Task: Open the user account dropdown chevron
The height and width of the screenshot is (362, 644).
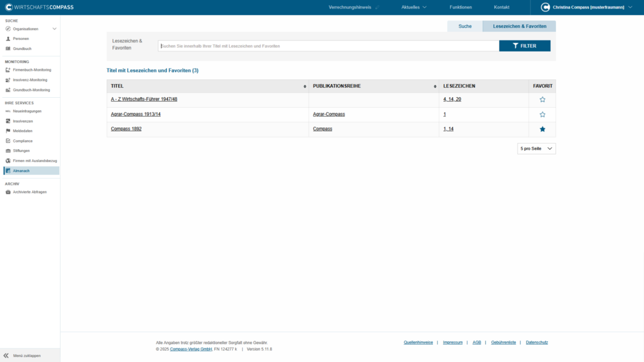Action: coord(630,7)
